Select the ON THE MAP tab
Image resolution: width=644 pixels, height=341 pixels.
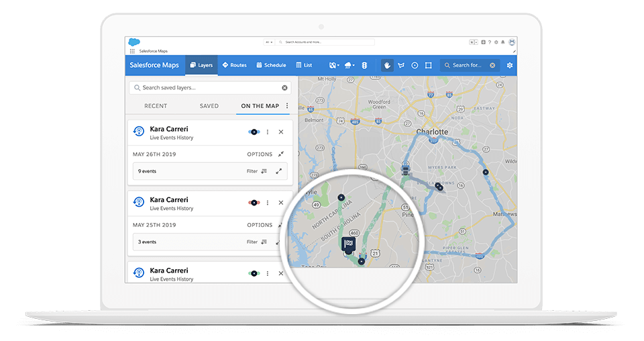coord(260,106)
